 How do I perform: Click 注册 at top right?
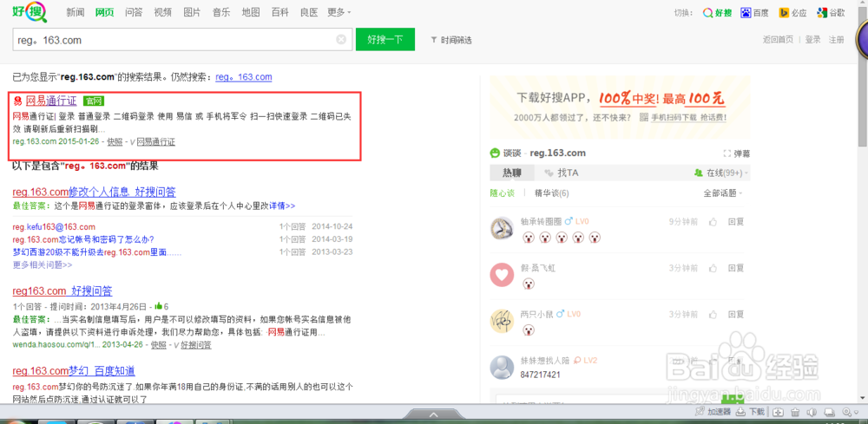click(x=837, y=39)
